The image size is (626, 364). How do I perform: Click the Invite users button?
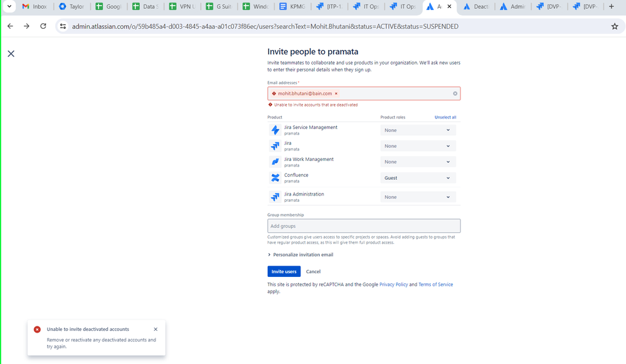coord(284,271)
